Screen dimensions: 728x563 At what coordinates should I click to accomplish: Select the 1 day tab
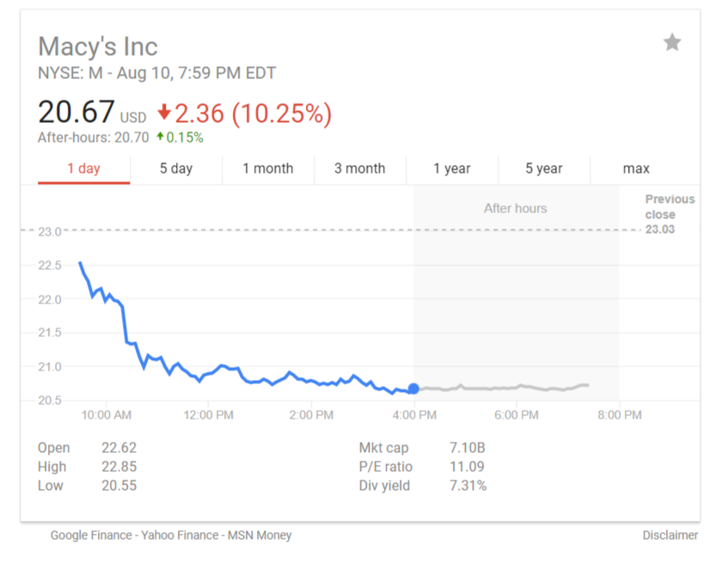[x=83, y=168]
